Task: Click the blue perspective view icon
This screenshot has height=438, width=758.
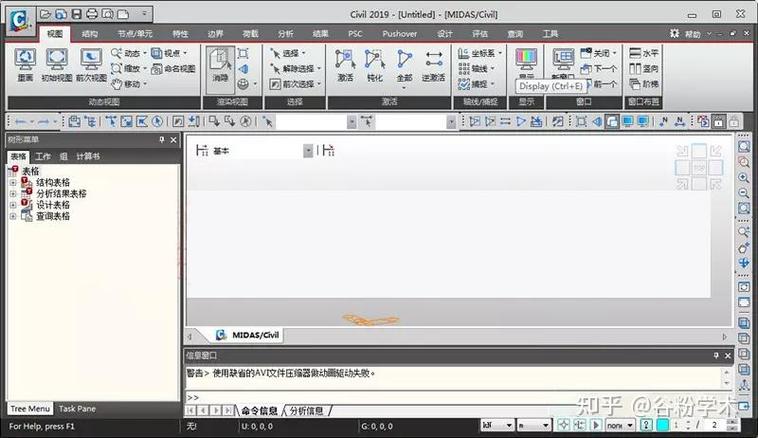Action: pos(243,69)
